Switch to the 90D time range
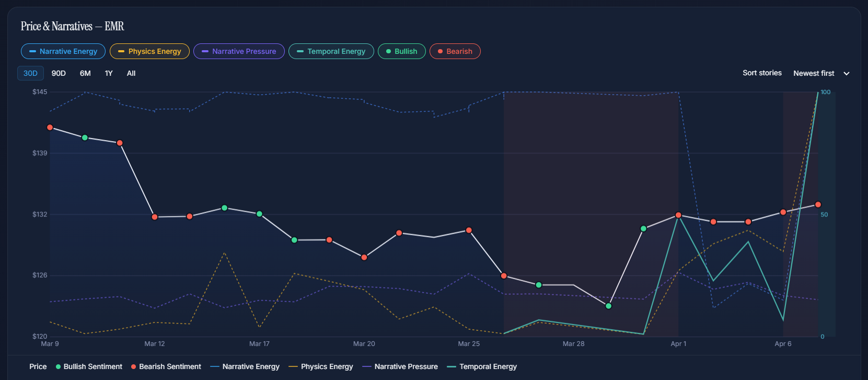 coord(59,73)
